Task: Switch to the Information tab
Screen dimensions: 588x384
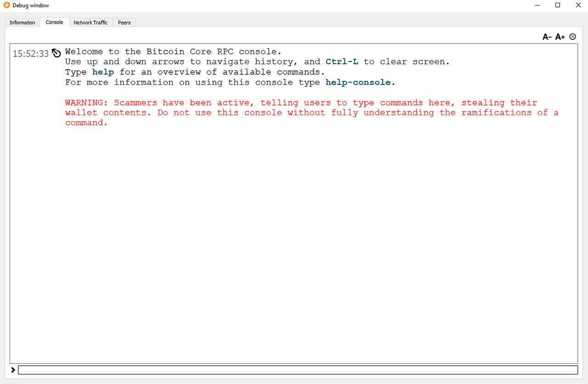Action: coord(23,22)
